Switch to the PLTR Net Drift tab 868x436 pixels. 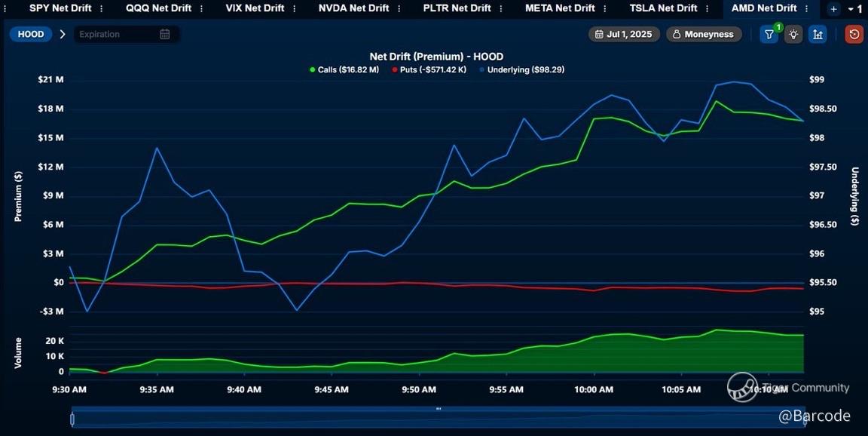click(457, 8)
